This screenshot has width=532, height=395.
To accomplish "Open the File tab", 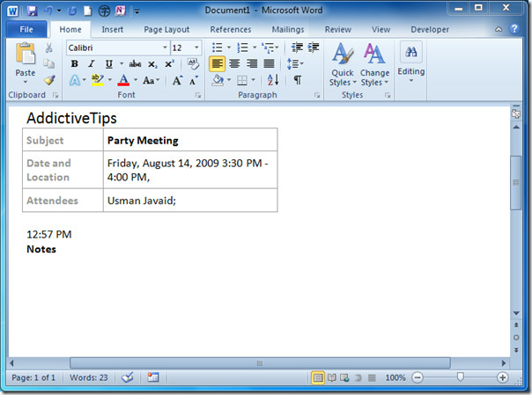I will pos(26,30).
